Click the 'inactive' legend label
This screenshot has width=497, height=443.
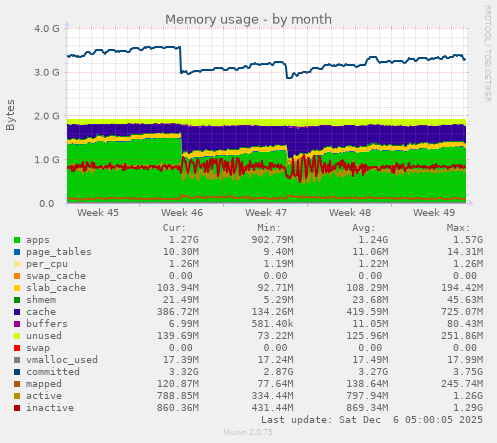pos(50,408)
